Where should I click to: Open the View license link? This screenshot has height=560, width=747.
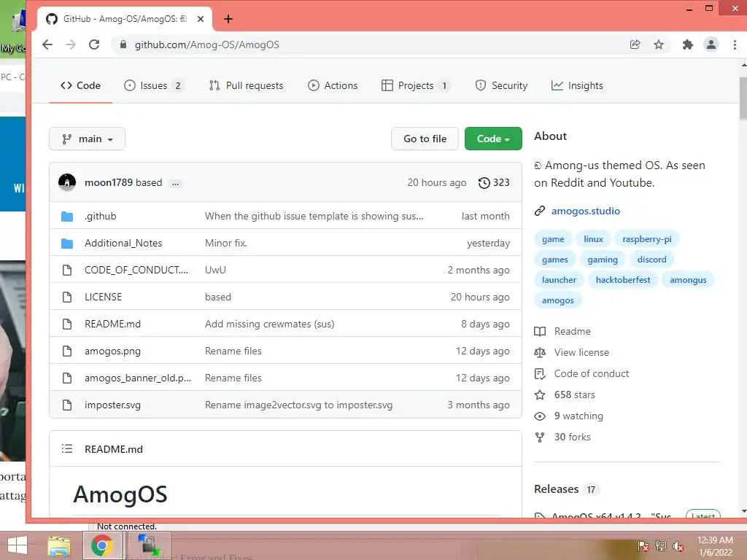click(x=581, y=352)
